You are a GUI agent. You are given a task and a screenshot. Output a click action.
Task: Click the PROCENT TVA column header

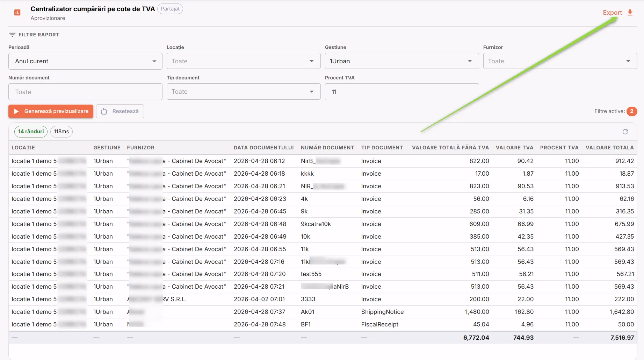559,148
